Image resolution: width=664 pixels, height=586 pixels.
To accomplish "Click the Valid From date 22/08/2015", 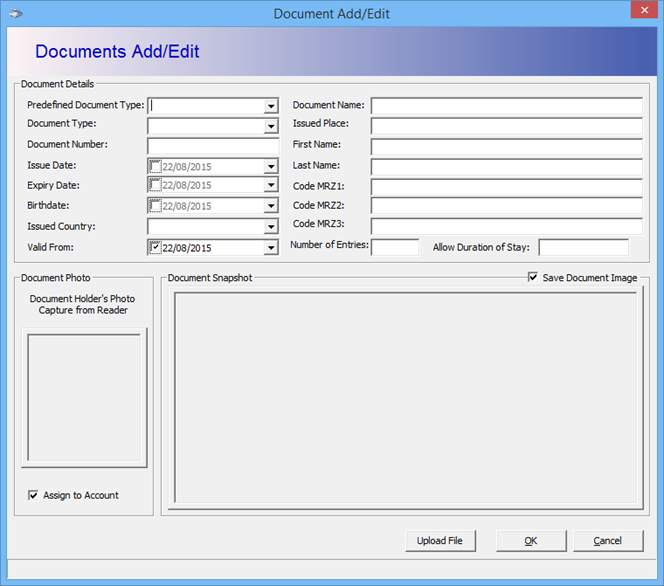I will coord(187,248).
